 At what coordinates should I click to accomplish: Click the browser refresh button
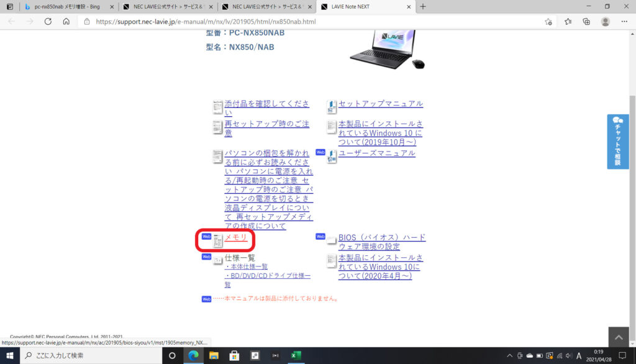(48, 21)
